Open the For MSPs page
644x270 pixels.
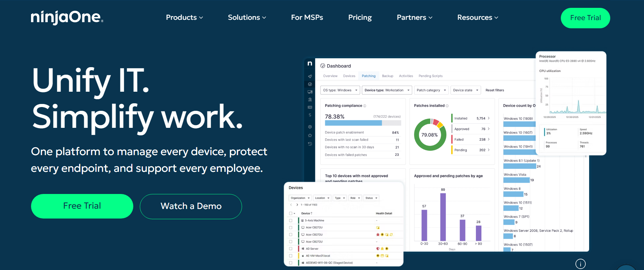(307, 17)
